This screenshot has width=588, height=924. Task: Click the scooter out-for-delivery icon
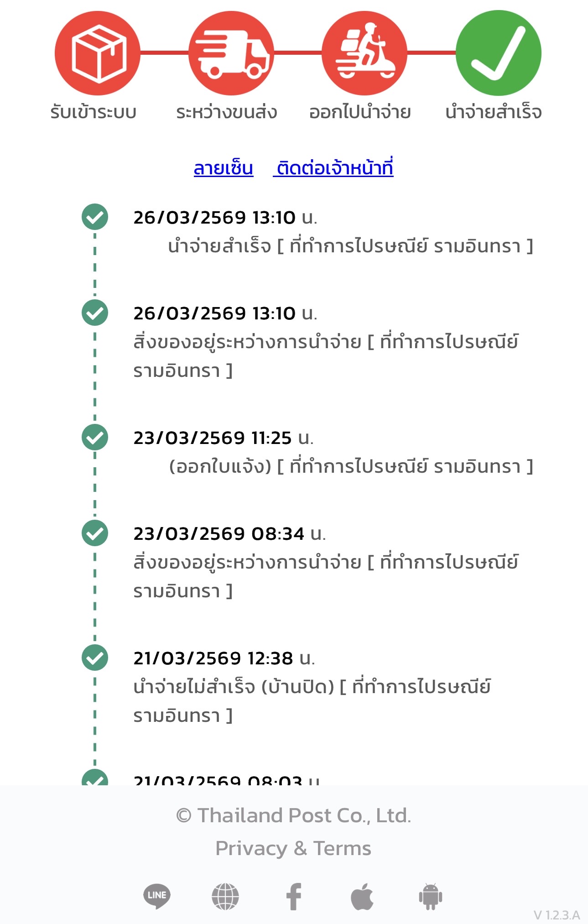[x=364, y=53]
